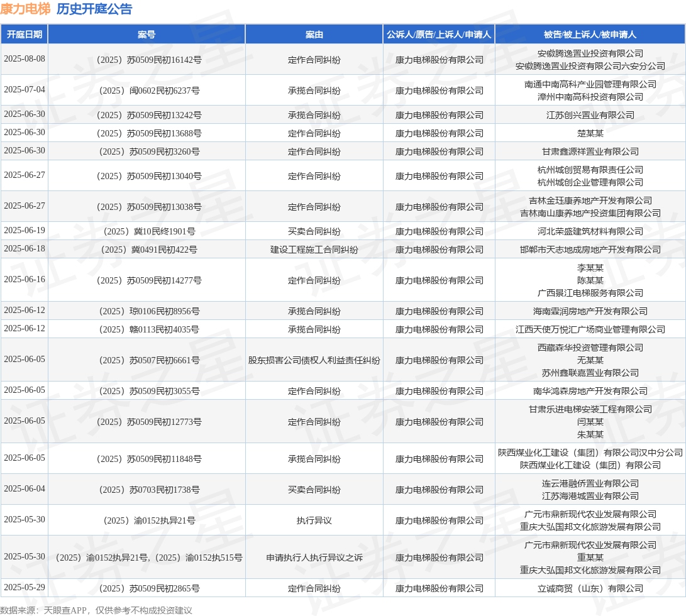The height and width of the screenshot is (616, 686).
Task: Select case number (2025)苏0509民初16142号
Action: [149, 60]
